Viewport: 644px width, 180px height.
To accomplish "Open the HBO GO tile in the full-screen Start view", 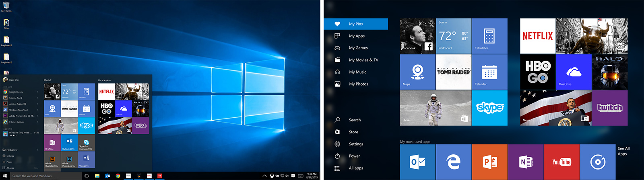I will 538,72.
